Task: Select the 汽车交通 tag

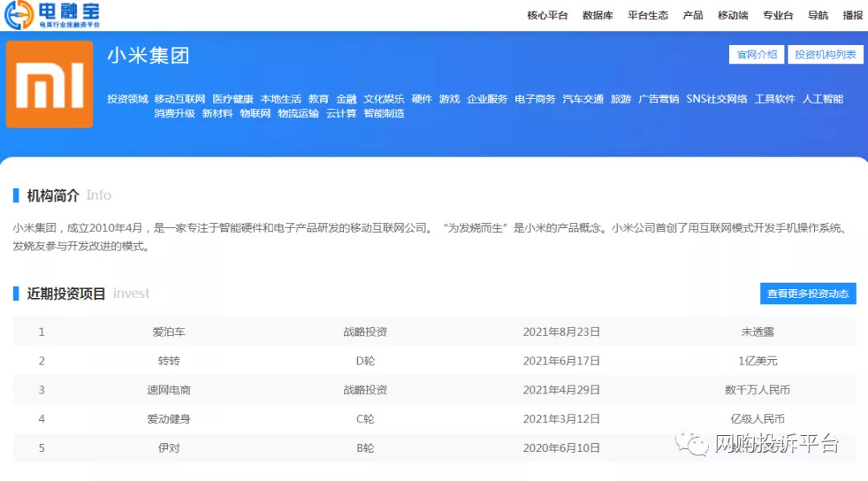Action: coord(583,99)
